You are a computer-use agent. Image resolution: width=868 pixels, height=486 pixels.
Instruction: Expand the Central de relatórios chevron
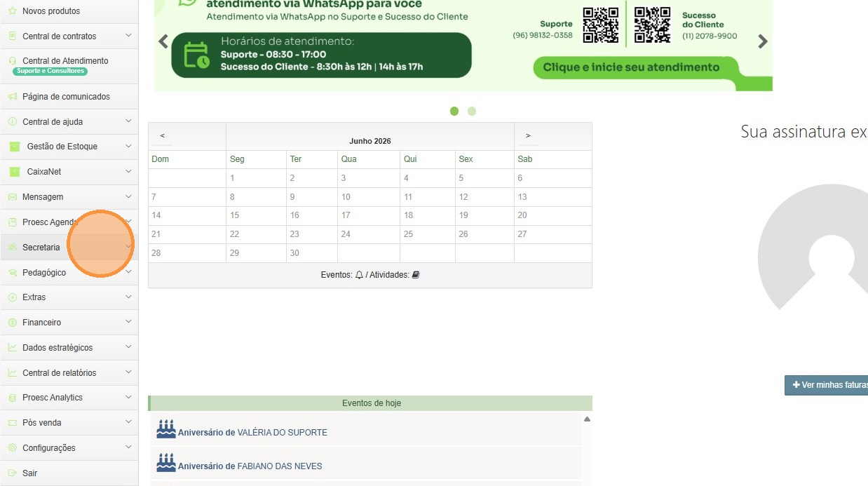[128, 372]
